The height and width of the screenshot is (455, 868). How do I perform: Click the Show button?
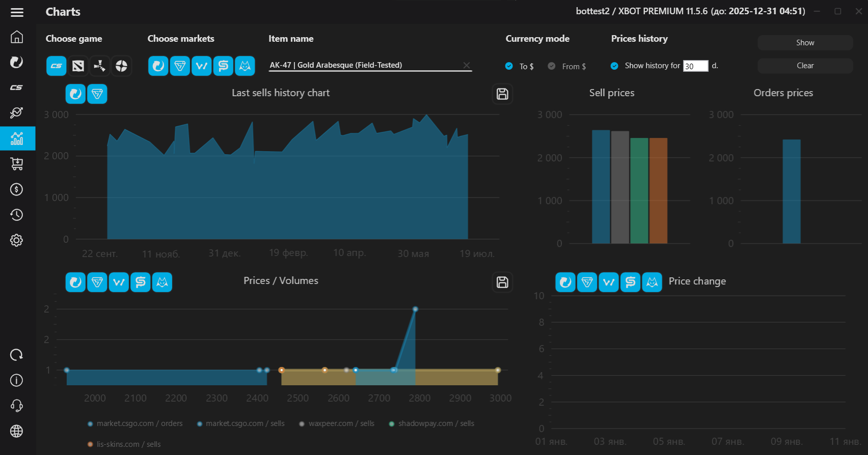point(805,43)
